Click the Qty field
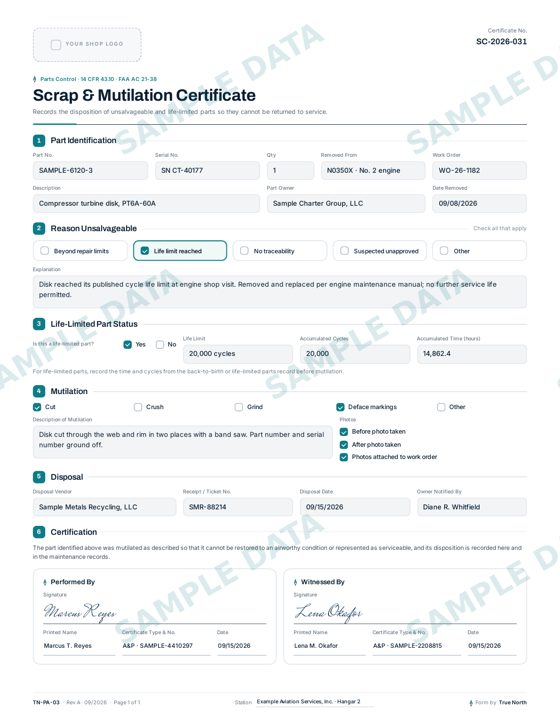The height and width of the screenshot is (725, 560). tap(290, 171)
